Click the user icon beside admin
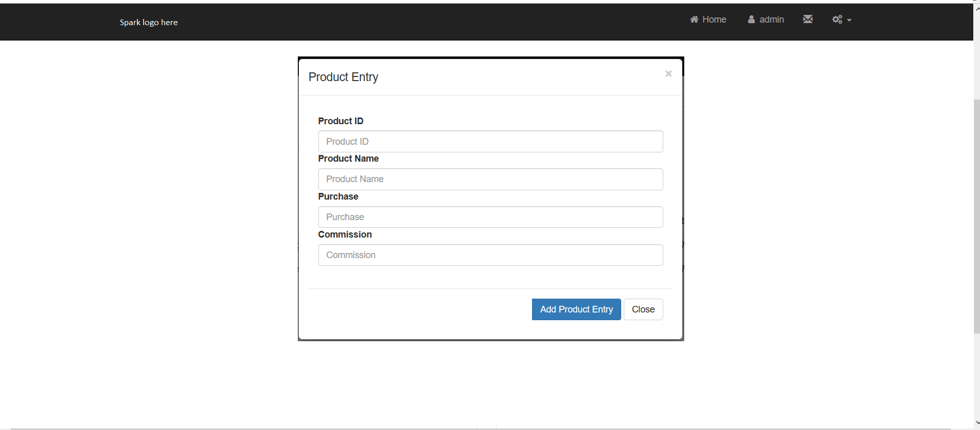The width and height of the screenshot is (980, 430). 751,19
